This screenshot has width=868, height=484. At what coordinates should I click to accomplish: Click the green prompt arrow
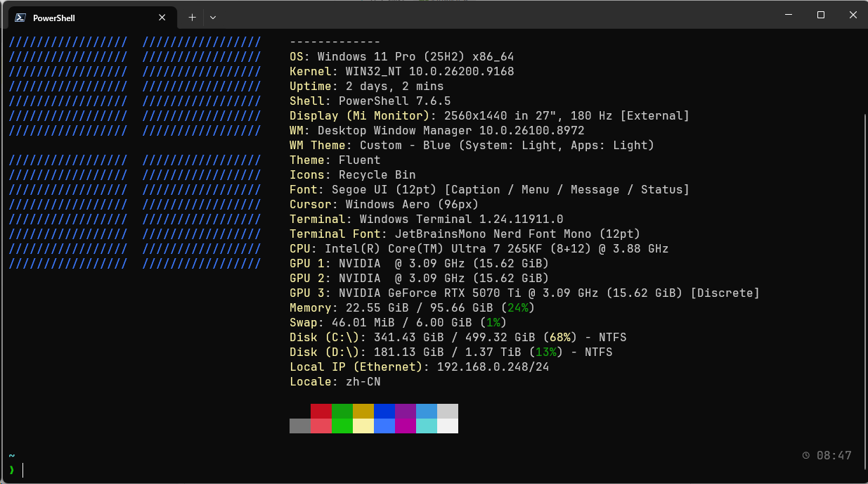click(12, 470)
